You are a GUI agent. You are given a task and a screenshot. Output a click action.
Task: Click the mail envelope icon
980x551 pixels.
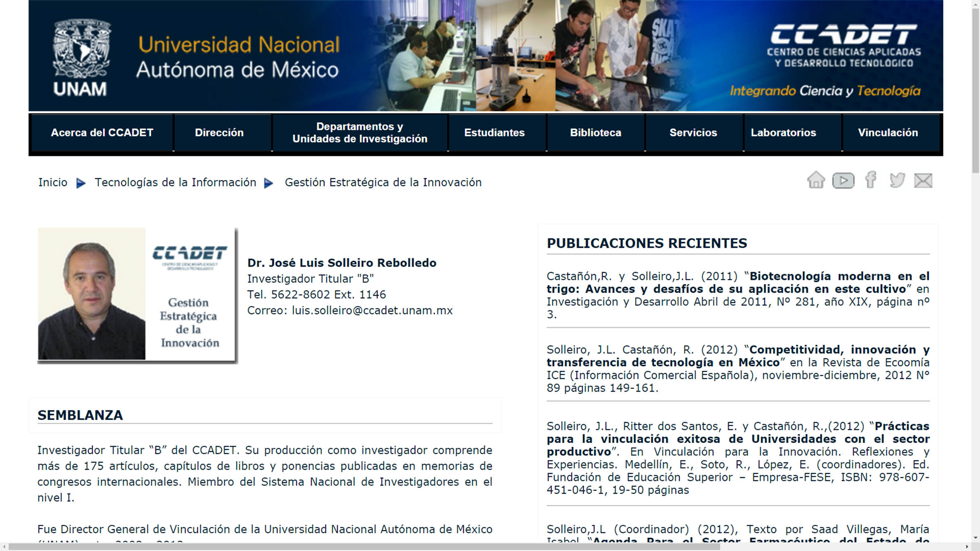pos(923,180)
